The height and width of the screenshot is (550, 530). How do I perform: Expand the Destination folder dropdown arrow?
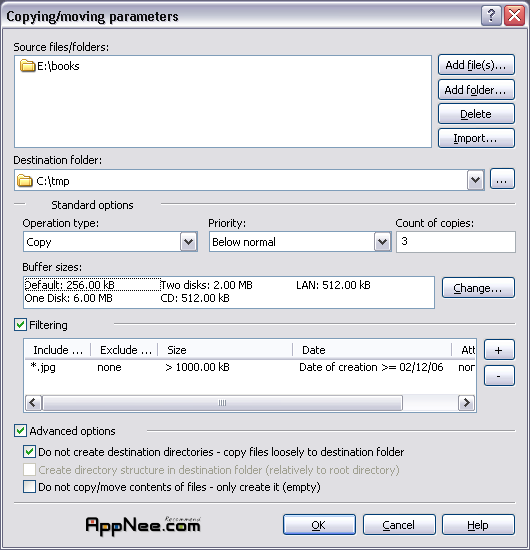[x=475, y=180]
